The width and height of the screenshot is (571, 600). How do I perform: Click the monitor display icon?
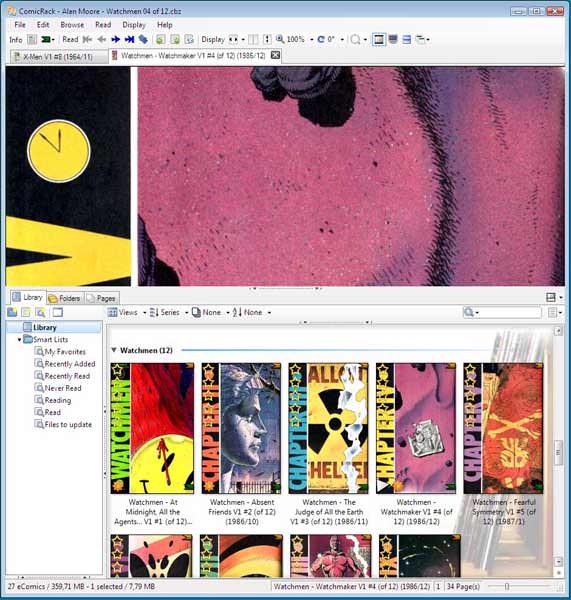pyautogui.click(x=393, y=39)
